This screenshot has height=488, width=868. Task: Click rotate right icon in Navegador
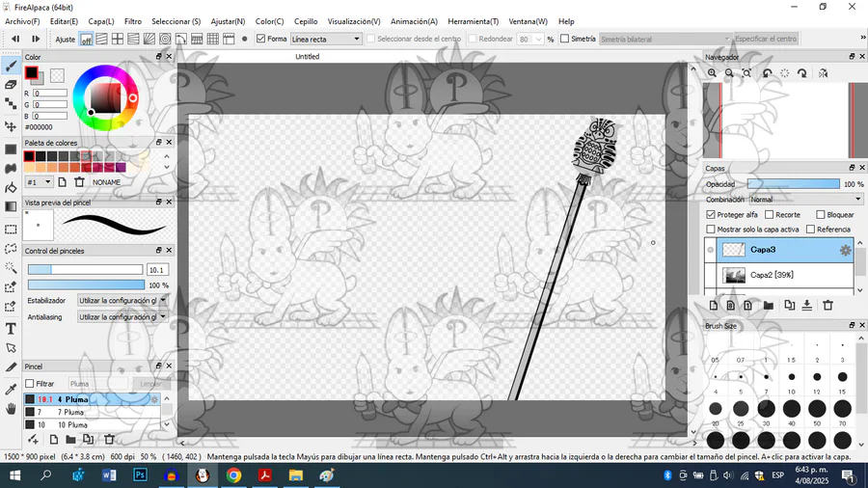coord(802,73)
